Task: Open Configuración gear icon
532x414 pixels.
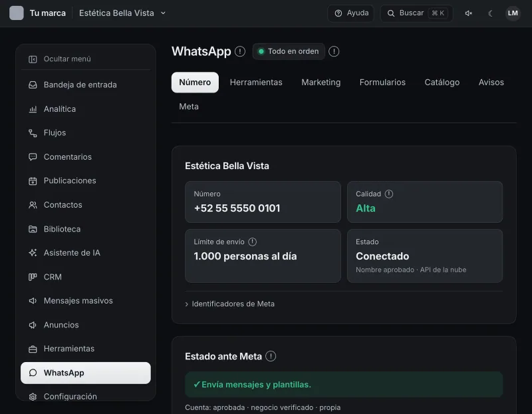Action: tap(33, 397)
